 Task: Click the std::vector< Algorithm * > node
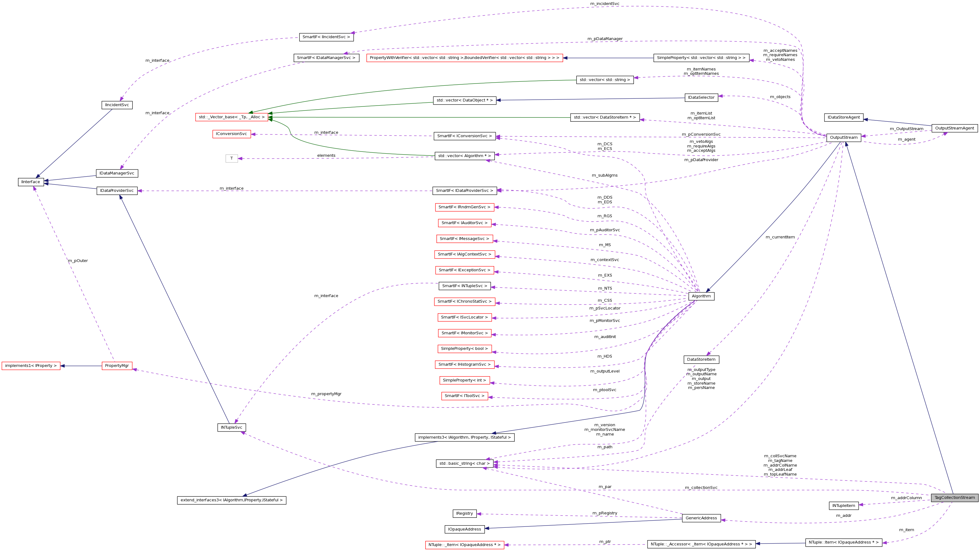(x=465, y=156)
